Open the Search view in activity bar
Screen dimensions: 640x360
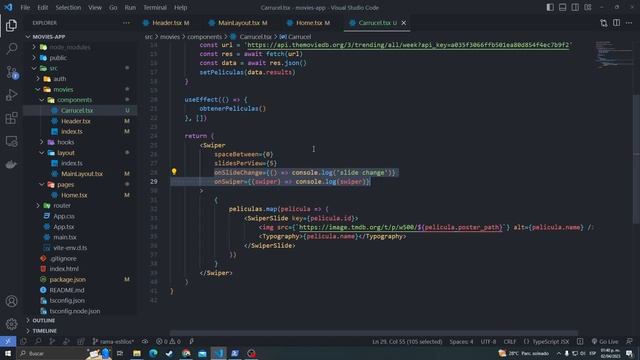click(x=11, y=49)
